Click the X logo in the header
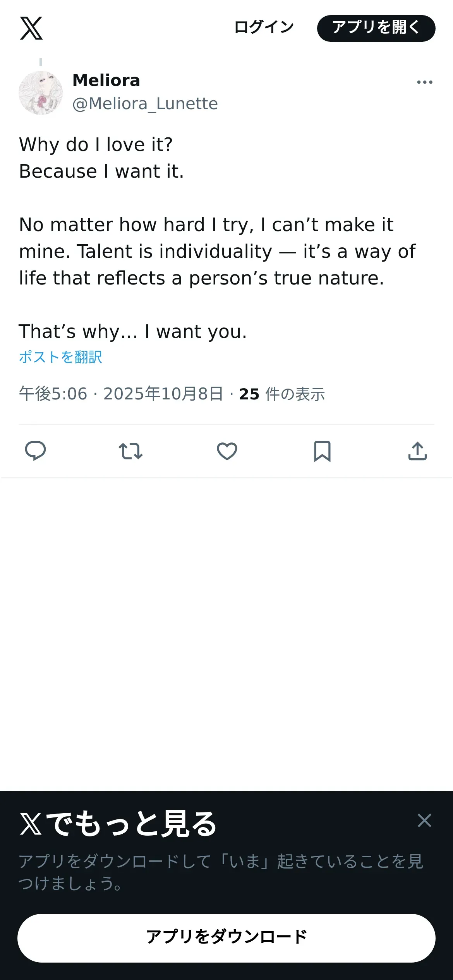This screenshot has width=453, height=980. click(x=31, y=28)
